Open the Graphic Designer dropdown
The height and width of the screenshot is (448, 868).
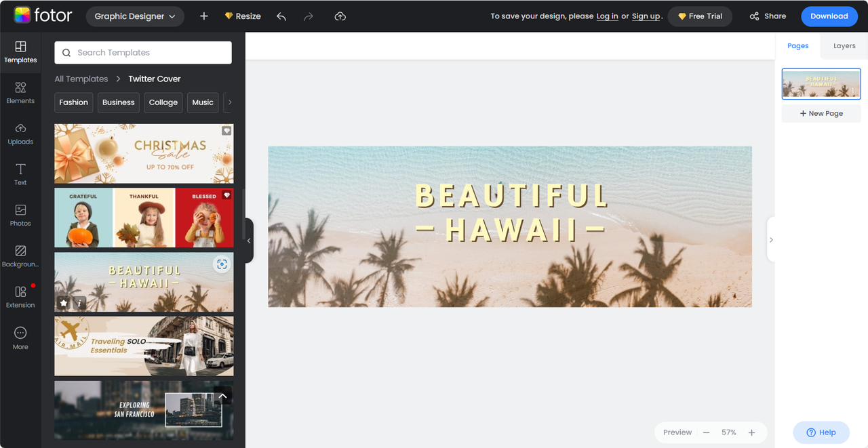pyautogui.click(x=135, y=16)
